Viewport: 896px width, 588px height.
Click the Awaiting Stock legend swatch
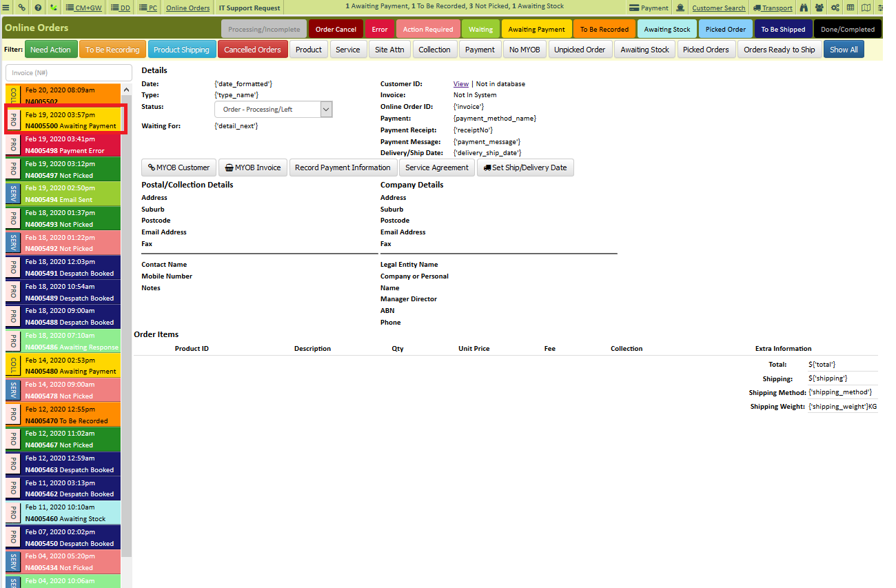point(667,29)
